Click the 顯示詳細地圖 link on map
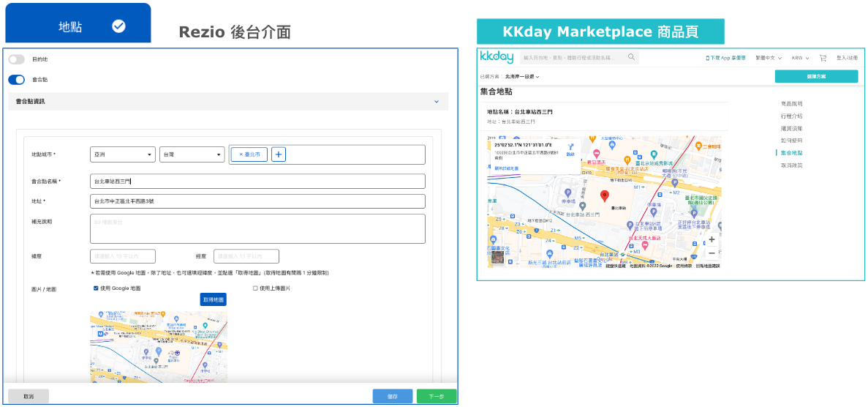This screenshot has width=868, height=407. 506,168
